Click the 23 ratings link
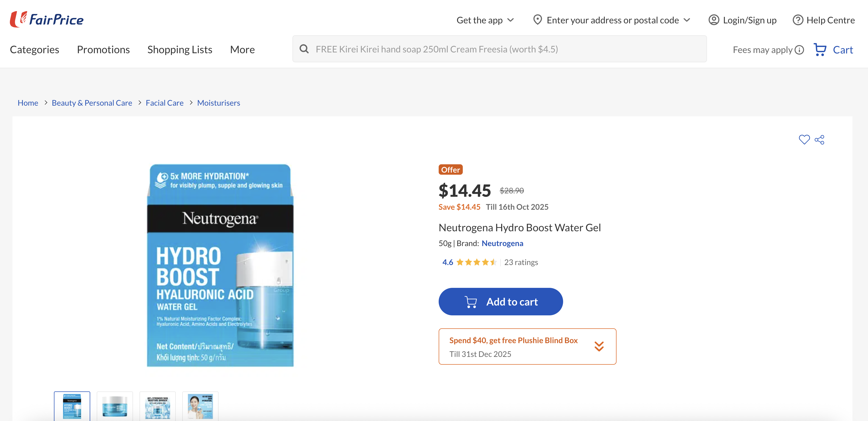Viewport: 868px width, 421px height. point(521,262)
